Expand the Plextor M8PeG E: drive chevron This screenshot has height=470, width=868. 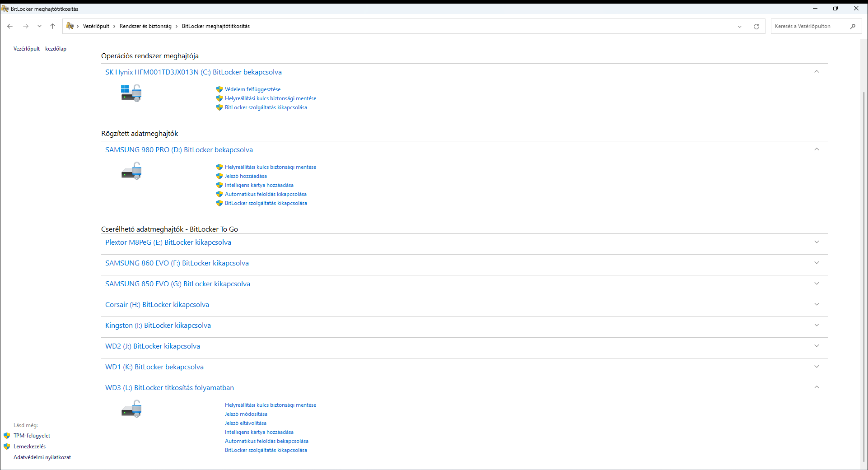[817, 242]
